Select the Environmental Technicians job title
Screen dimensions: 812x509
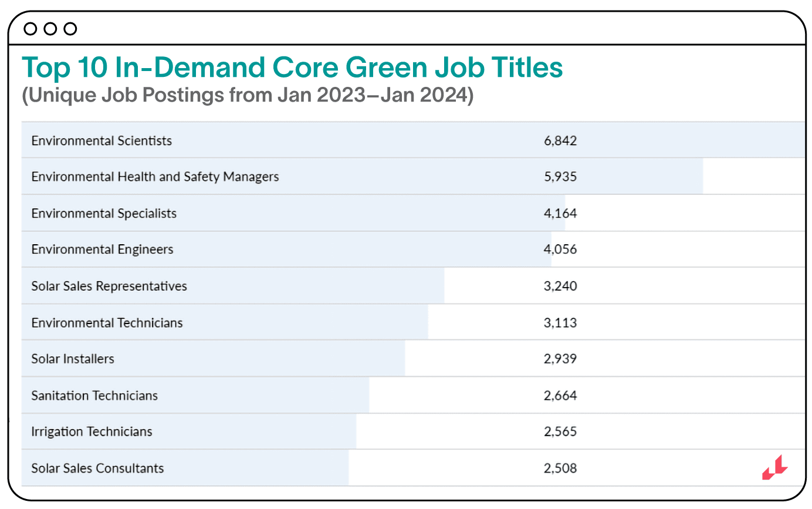coord(107,323)
